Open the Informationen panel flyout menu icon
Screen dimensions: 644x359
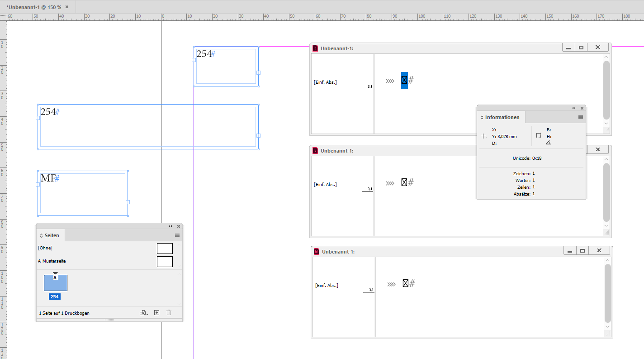580,117
